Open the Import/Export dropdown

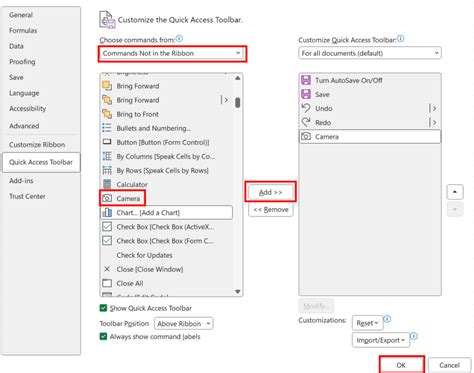381,340
